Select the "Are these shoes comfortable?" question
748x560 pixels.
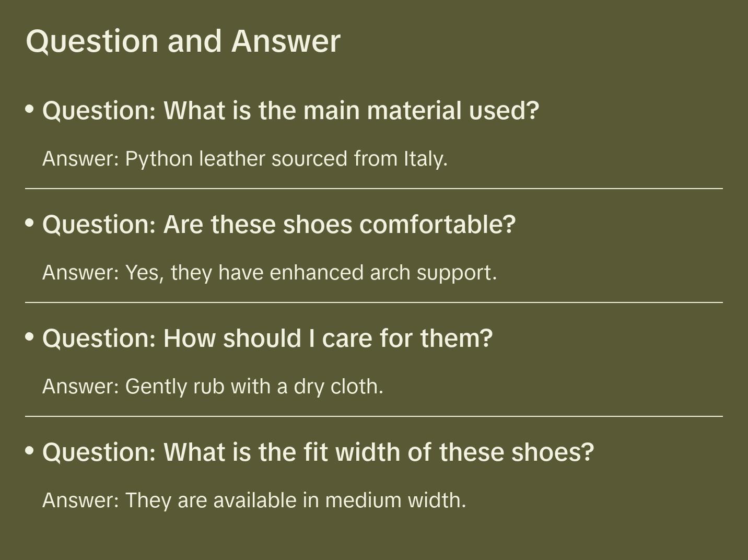pos(279,225)
